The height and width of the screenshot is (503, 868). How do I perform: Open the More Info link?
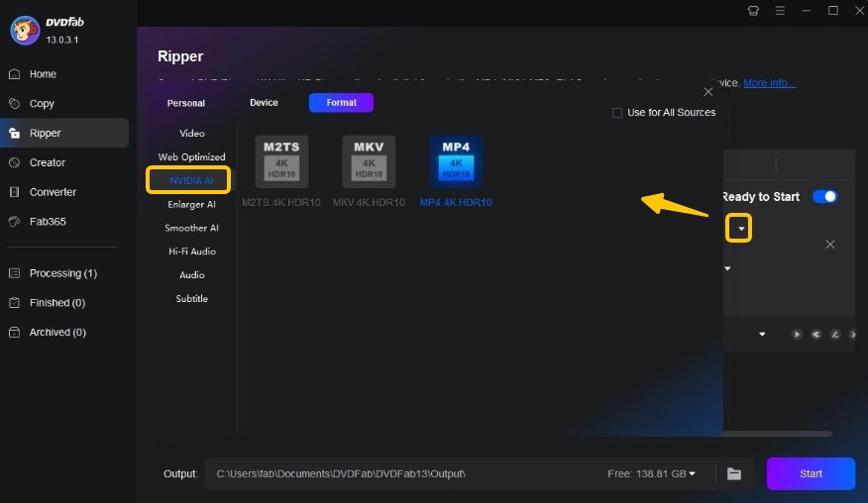point(770,83)
